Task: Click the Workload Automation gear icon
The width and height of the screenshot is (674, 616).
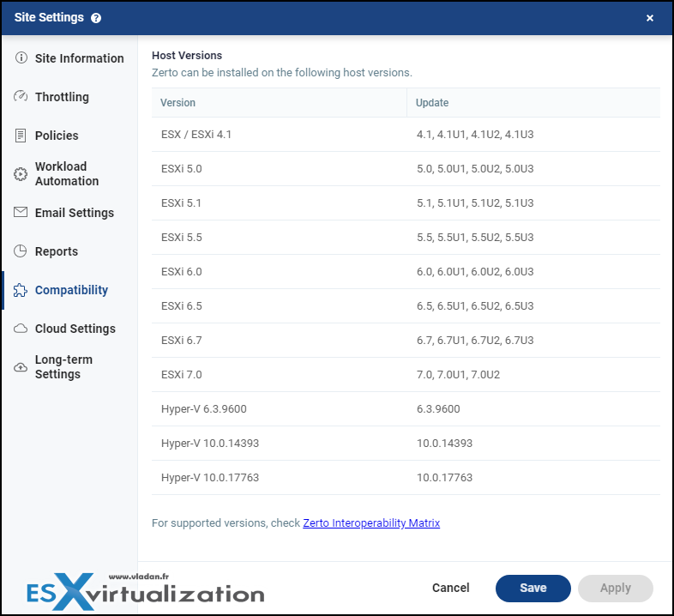Action: coord(21,174)
